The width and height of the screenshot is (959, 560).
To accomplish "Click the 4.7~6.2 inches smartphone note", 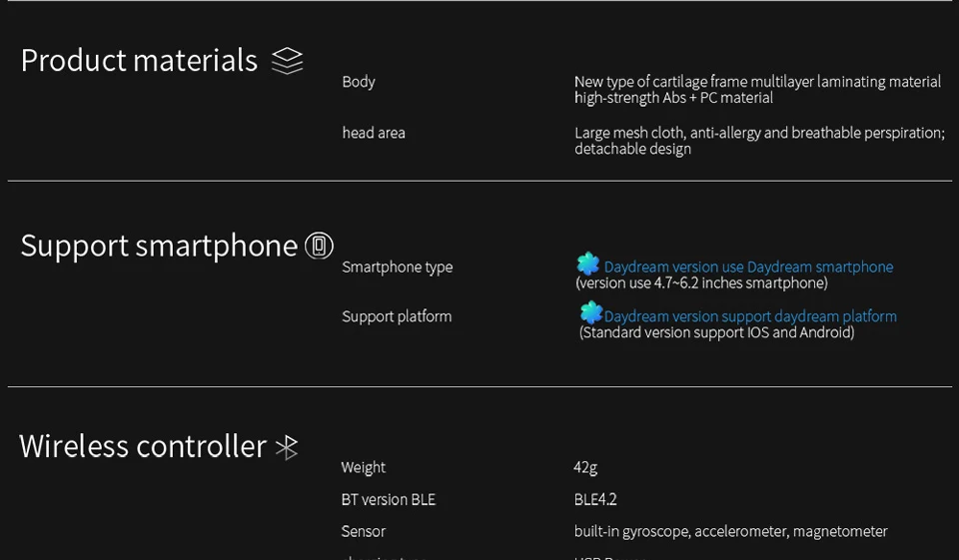I will point(701,283).
